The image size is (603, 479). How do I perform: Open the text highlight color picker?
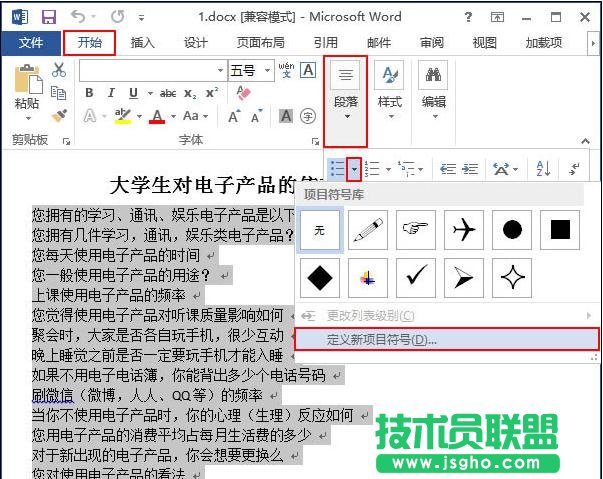[x=139, y=116]
